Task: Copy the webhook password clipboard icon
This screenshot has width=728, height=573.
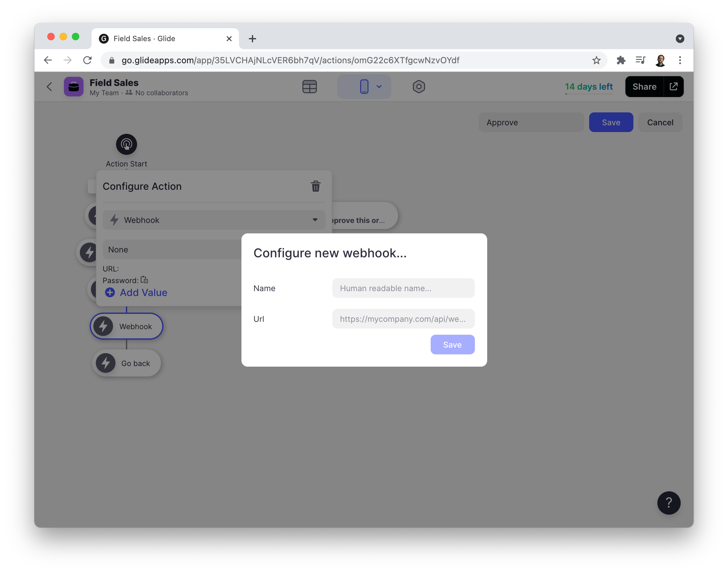Action: 144,279
